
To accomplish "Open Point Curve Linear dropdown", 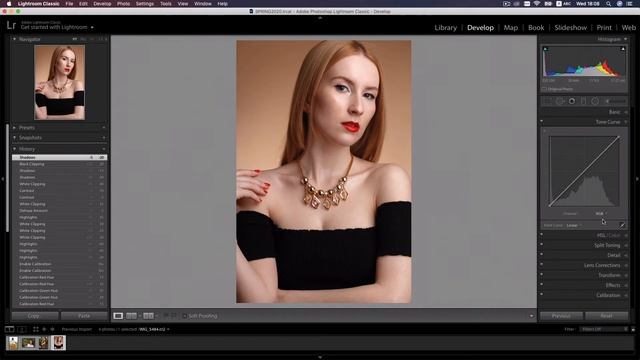I will point(574,225).
